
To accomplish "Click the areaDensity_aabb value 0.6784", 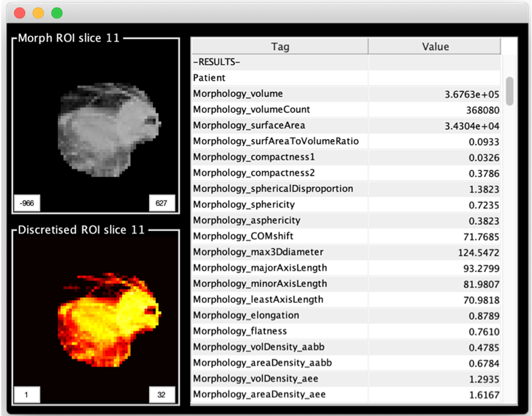I will 484,363.
